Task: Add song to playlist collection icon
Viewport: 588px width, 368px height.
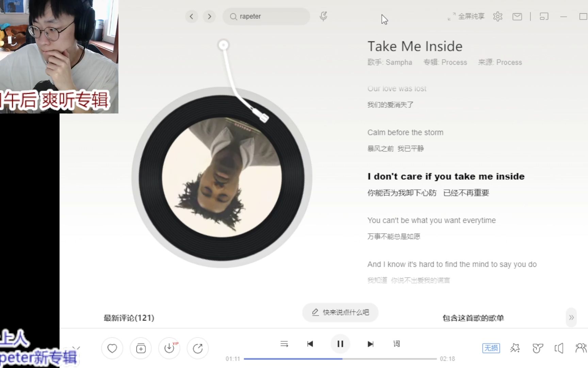Action: point(141,348)
